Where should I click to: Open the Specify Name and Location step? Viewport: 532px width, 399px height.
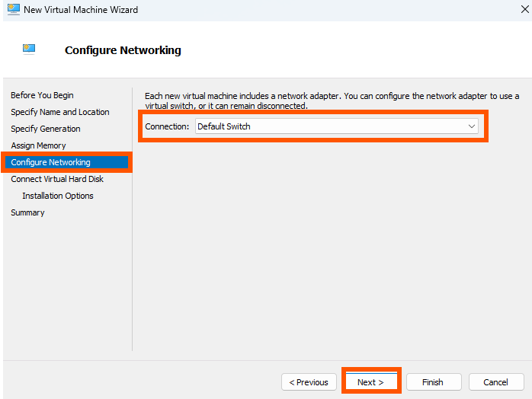[x=60, y=112]
